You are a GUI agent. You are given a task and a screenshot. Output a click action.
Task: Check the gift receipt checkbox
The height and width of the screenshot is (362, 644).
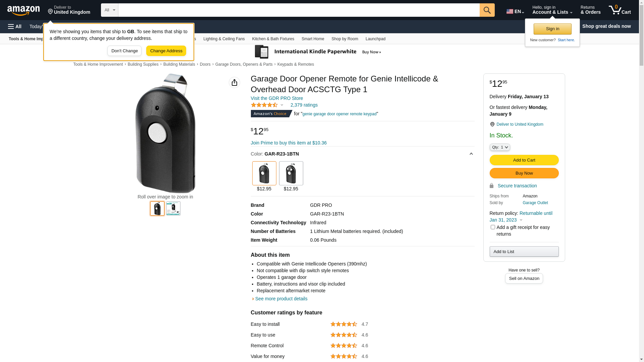pyautogui.click(x=493, y=227)
